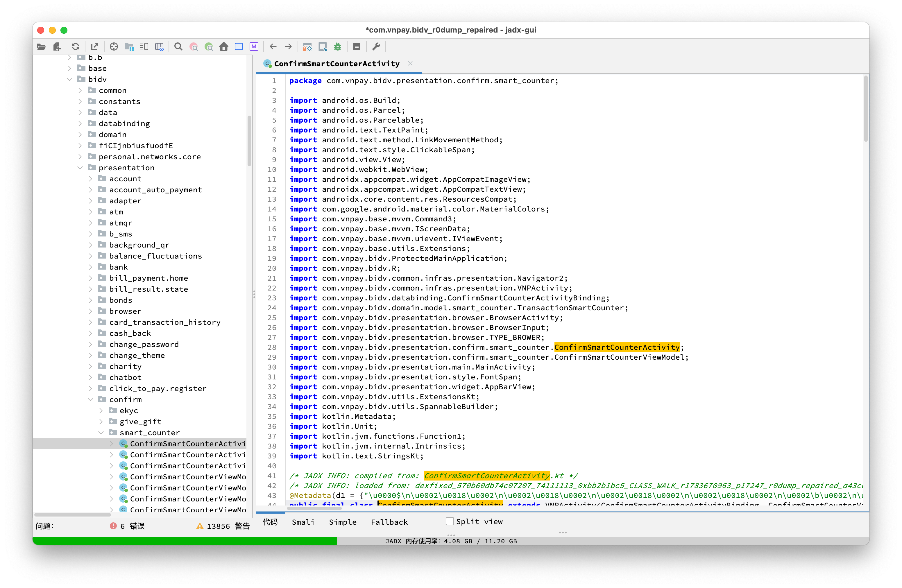Select the chatbot package
This screenshot has width=902, height=588.
[x=125, y=377]
